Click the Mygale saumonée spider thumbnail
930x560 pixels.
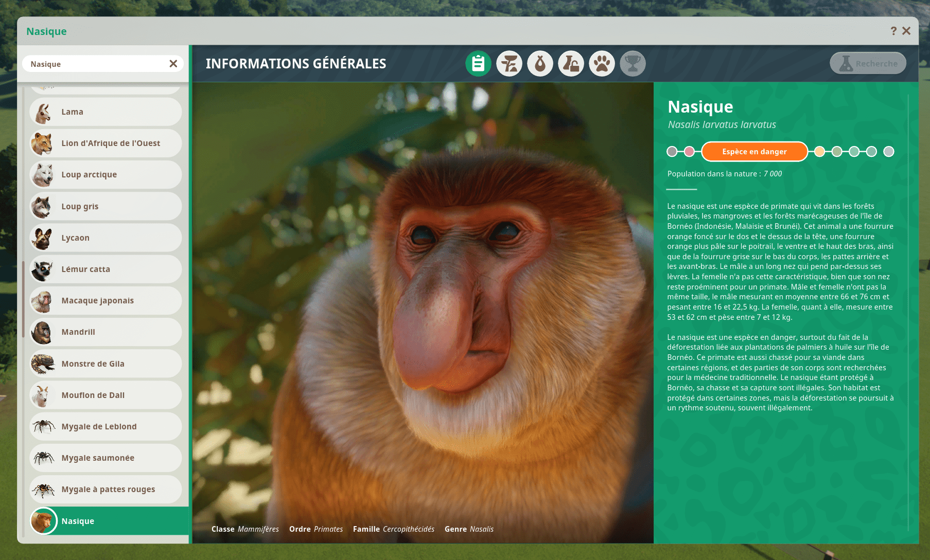(43, 458)
